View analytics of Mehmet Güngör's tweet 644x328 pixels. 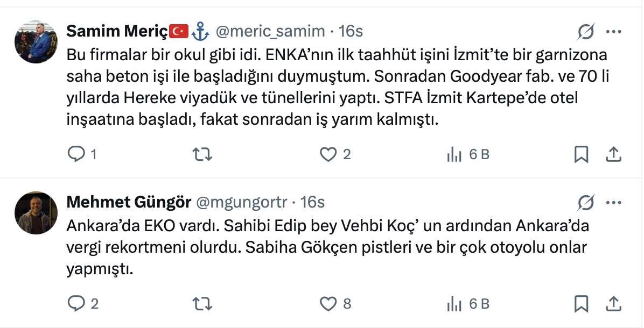[455, 304]
